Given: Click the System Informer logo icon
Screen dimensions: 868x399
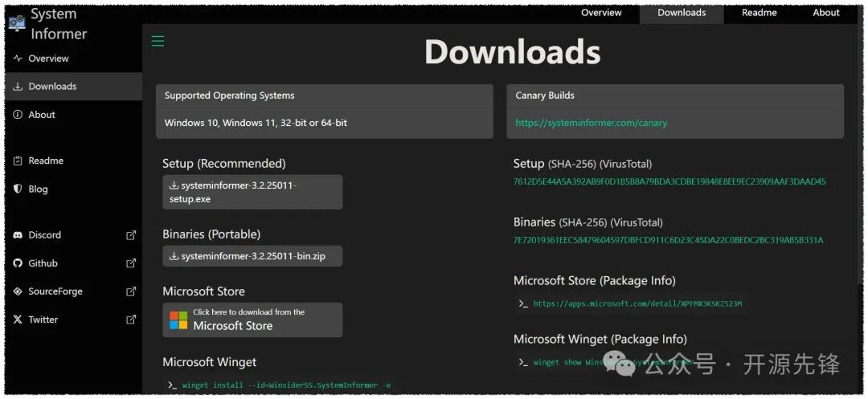Looking at the screenshot, I should click(x=17, y=23).
